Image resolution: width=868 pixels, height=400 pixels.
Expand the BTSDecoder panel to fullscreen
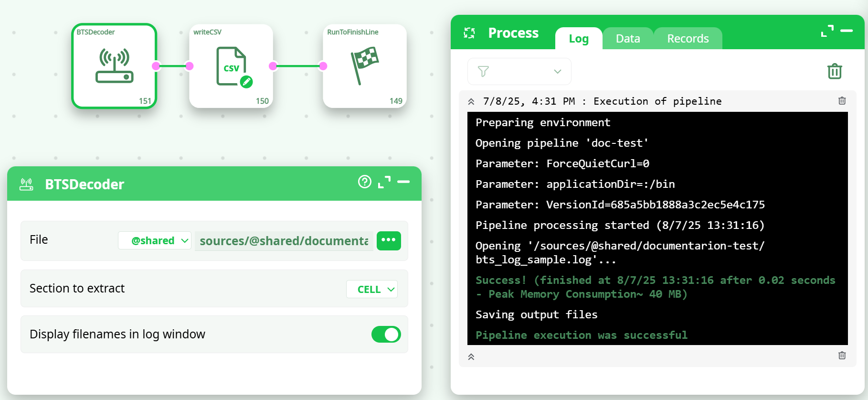(384, 182)
